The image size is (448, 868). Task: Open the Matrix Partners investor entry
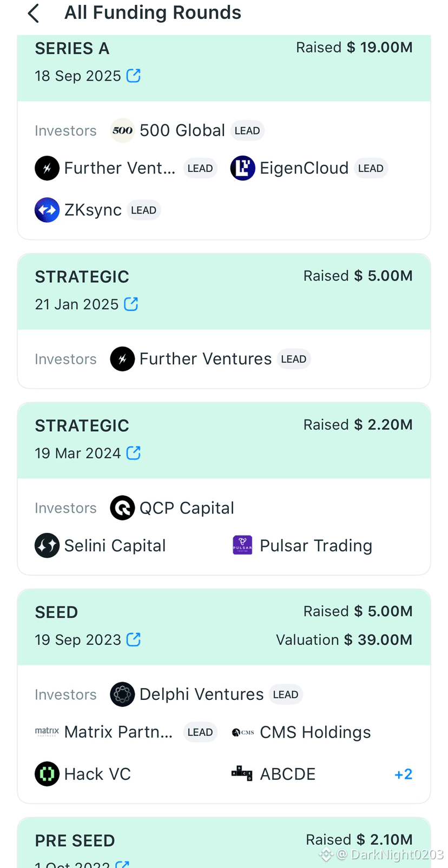coord(118,732)
